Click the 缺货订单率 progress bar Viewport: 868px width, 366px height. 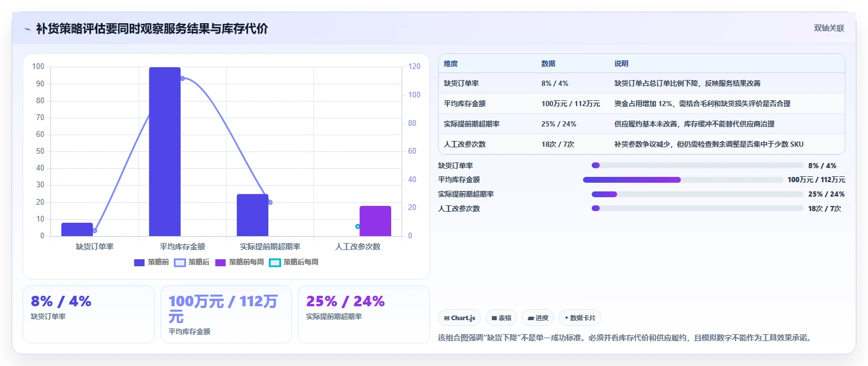[x=698, y=165]
